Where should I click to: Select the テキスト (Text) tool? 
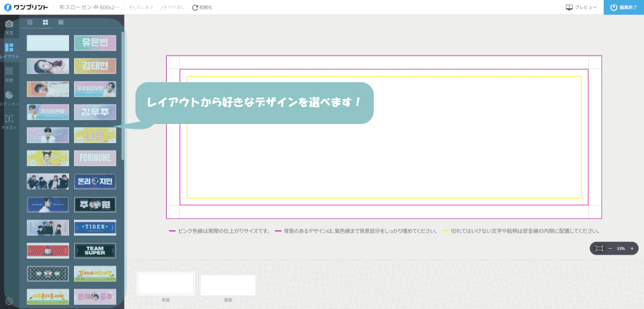9,121
